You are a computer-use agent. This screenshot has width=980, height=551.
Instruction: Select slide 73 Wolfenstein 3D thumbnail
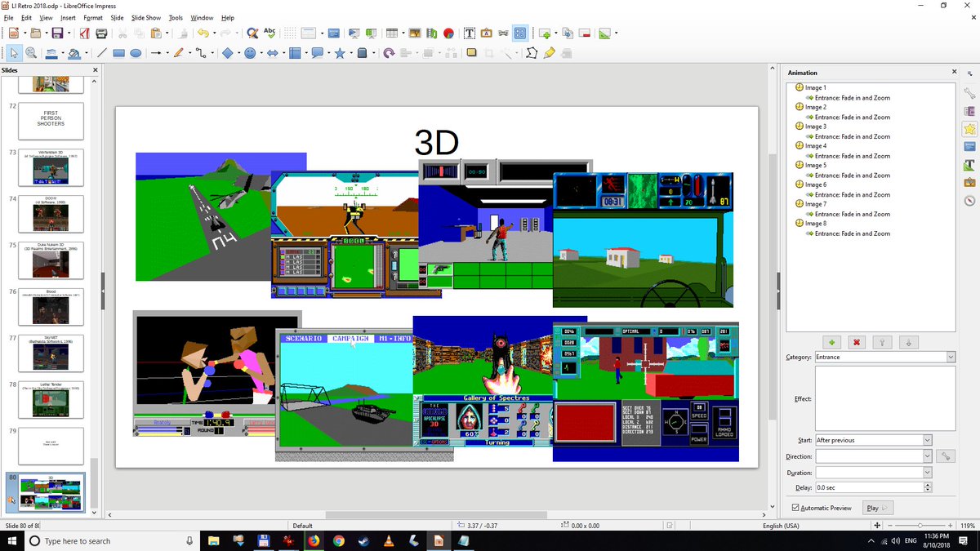point(51,167)
